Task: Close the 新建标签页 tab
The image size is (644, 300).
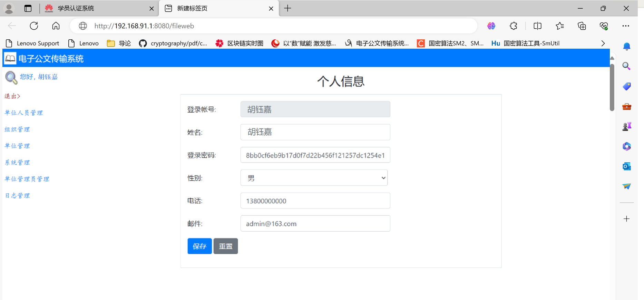Action: 271,9
